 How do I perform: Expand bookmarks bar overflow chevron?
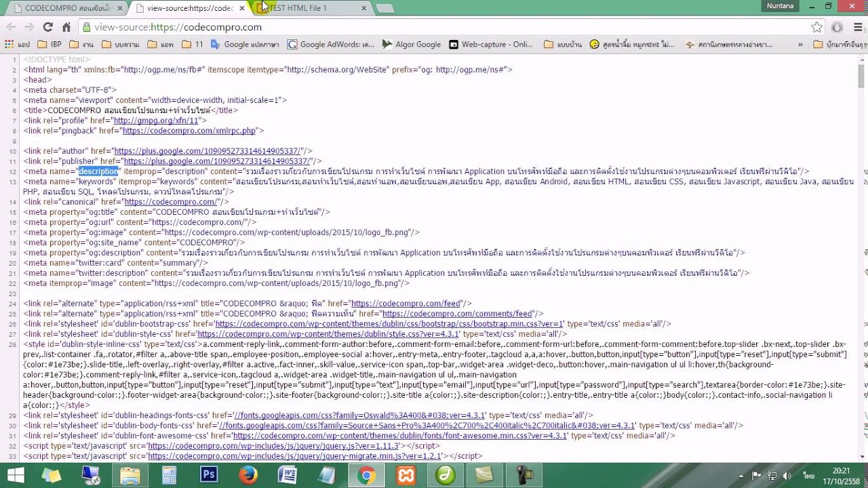tap(800, 44)
